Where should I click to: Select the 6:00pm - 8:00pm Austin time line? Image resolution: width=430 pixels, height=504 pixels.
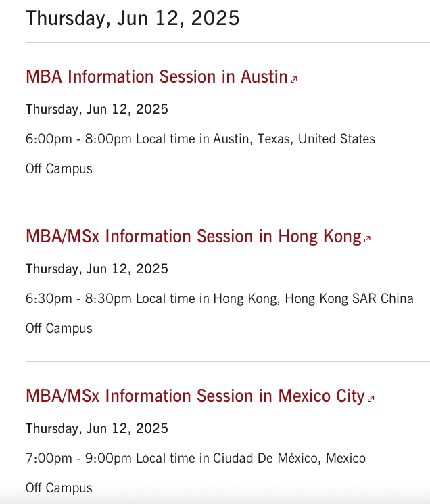[200, 139]
